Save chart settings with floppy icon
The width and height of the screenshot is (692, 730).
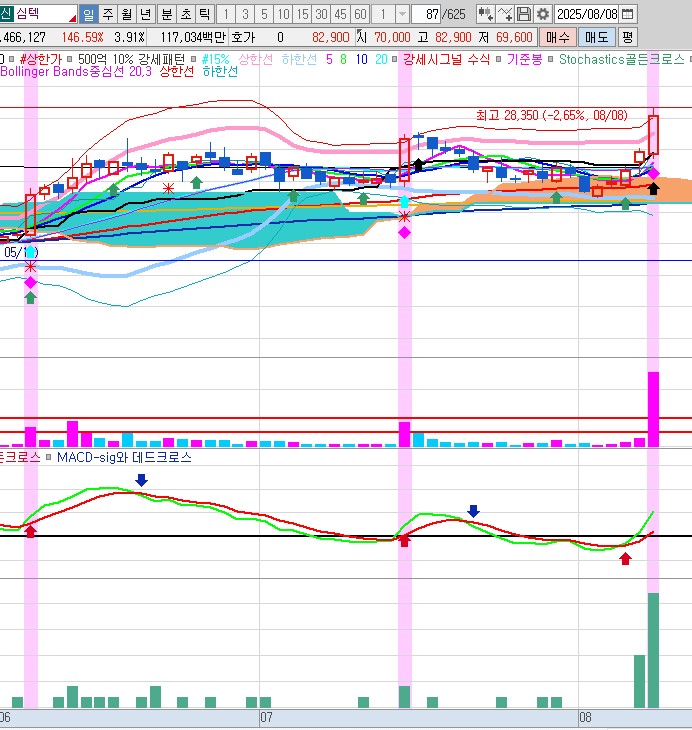(x=524, y=14)
